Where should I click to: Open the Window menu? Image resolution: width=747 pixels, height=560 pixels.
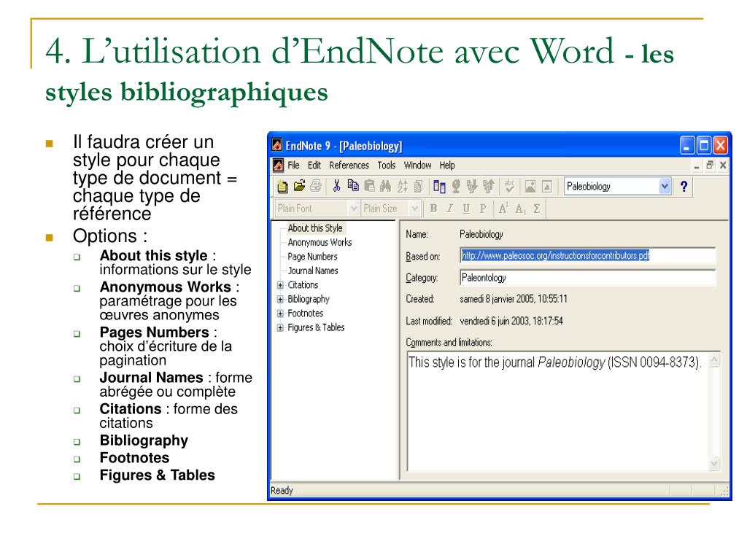417,166
